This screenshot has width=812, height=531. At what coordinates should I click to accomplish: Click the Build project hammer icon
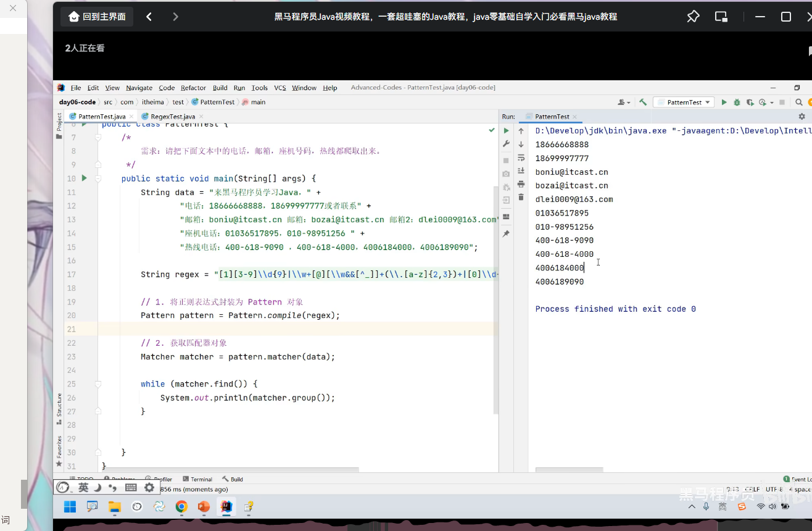click(x=643, y=102)
